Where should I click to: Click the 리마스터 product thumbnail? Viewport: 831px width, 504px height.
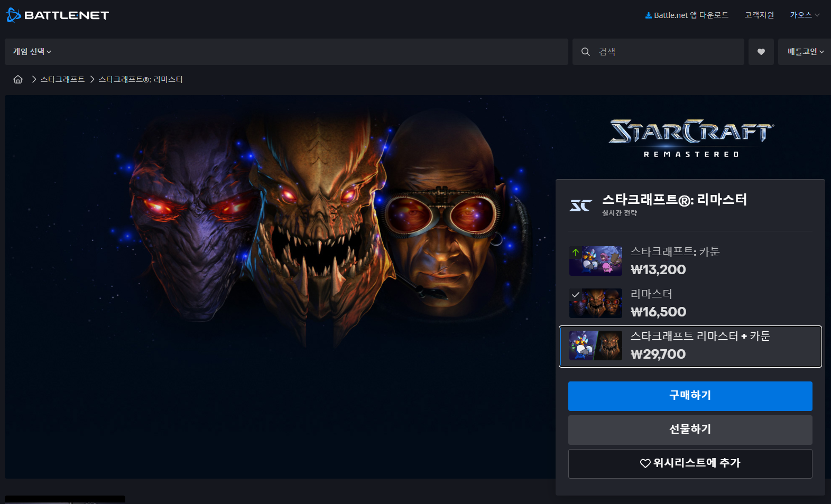596,303
